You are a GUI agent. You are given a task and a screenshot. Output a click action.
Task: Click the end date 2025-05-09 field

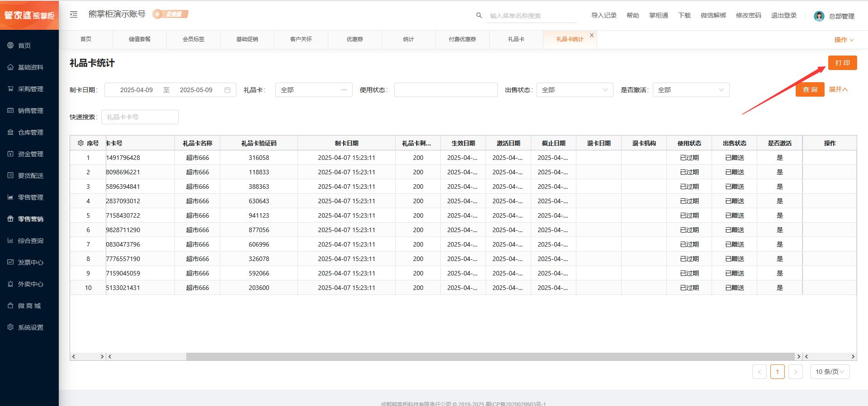tap(196, 90)
